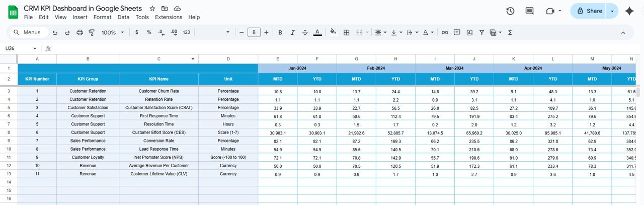The height and width of the screenshot is (205, 644).
Task: Click the document title text
Action: [x=83, y=9]
